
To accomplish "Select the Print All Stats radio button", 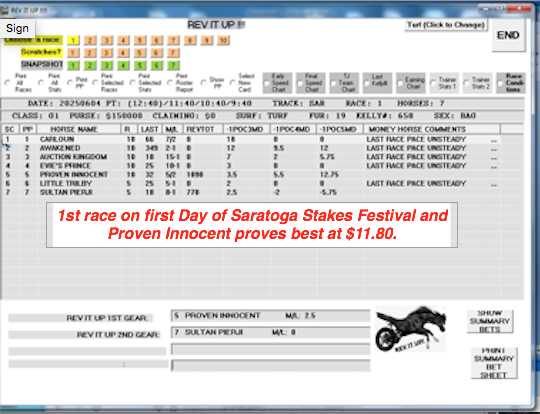I will [41, 83].
